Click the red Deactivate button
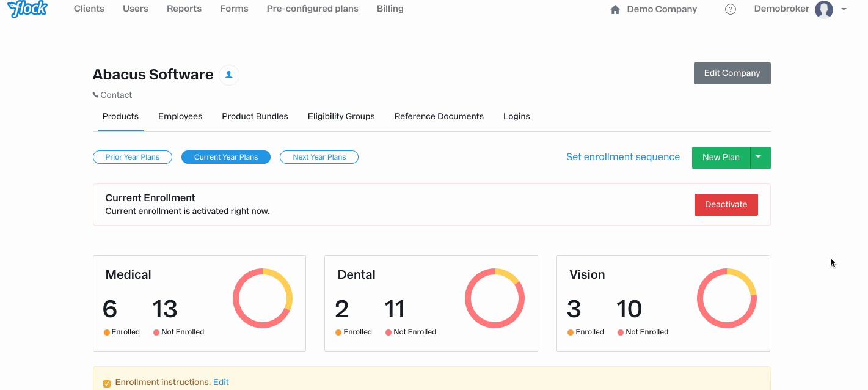868x390 pixels. pyautogui.click(x=726, y=204)
